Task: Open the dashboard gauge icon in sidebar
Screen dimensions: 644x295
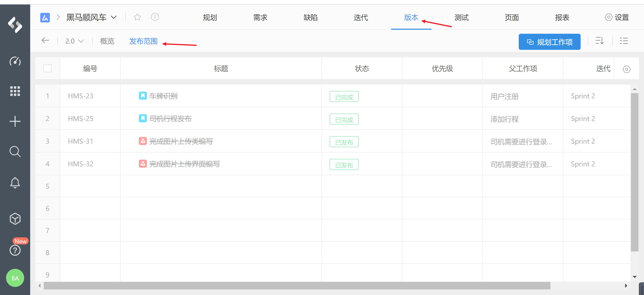Action: pyautogui.click(x=15, y=61)
